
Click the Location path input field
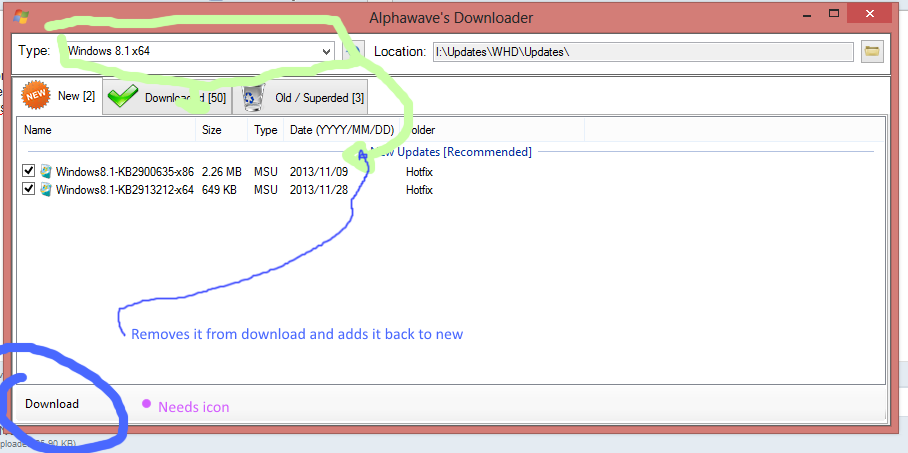643,52
